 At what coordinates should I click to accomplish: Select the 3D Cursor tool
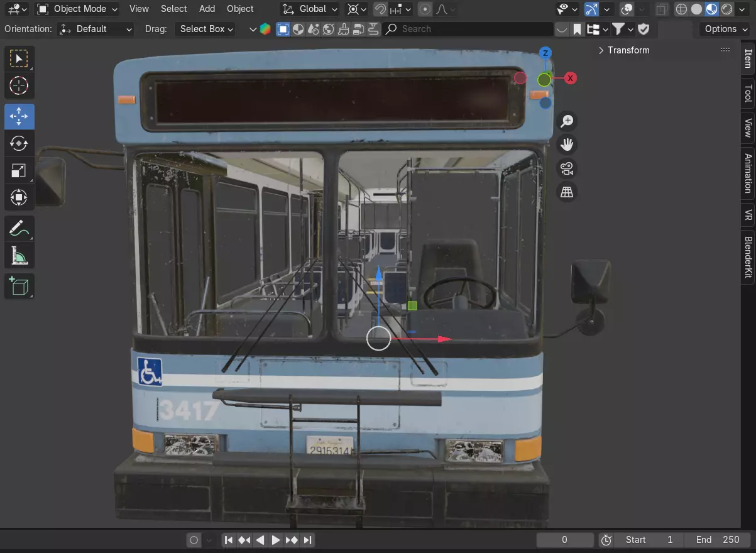[19, 85]
